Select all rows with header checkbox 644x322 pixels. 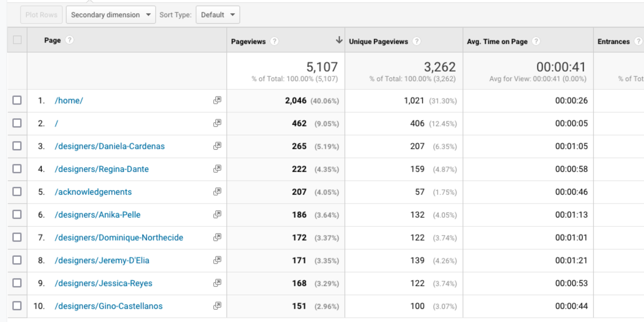17,40
